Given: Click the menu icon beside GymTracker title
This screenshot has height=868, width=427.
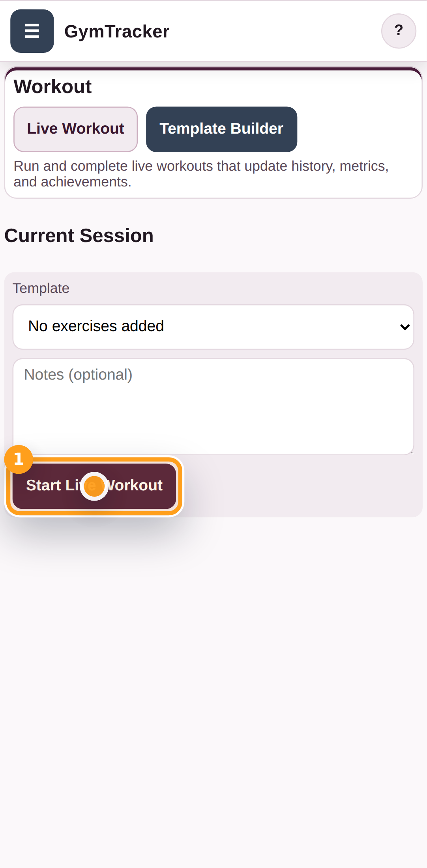Looking at the screenshot, I should tap(32, 31).
